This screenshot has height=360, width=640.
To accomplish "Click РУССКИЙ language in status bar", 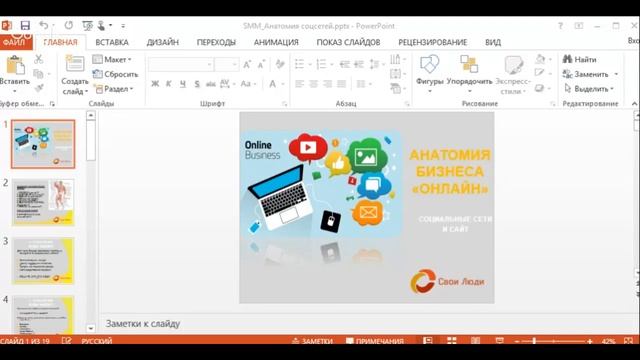I will pos(97,341).
